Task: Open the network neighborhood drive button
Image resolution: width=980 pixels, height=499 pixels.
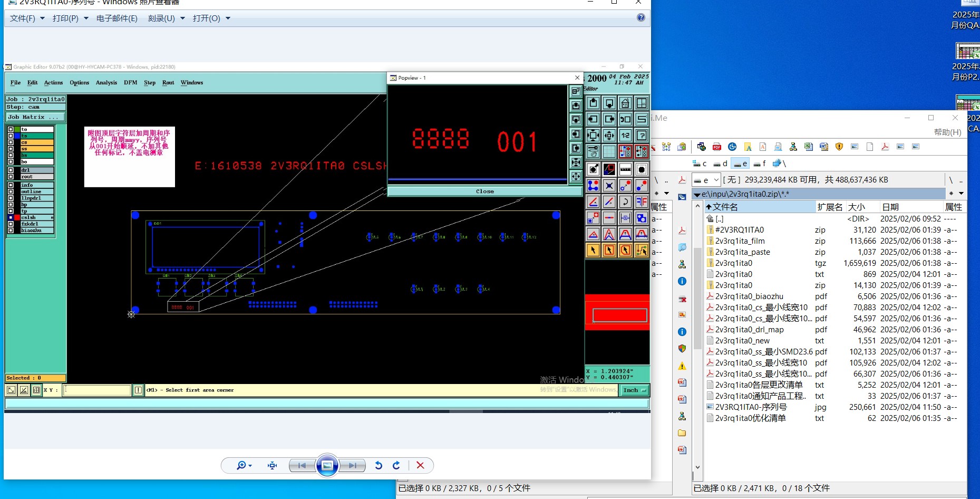Action: (779, 164)
